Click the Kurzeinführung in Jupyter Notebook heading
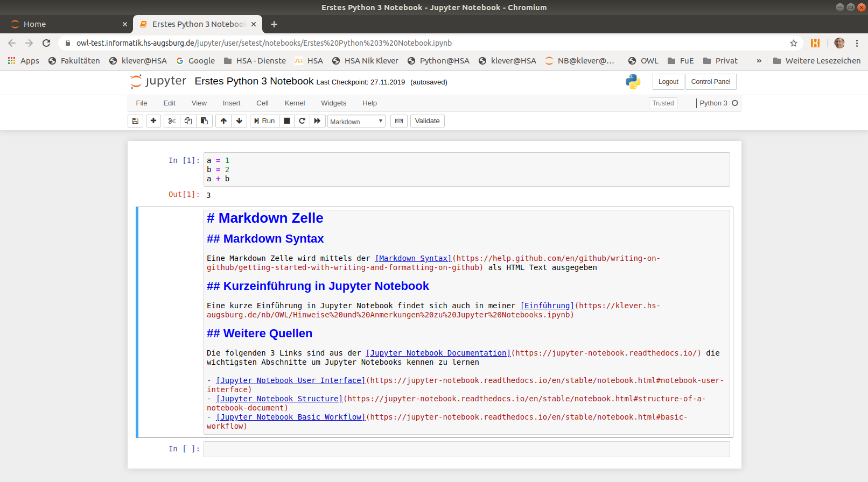This screenshot has height=482, width=868. coord(318,286)
